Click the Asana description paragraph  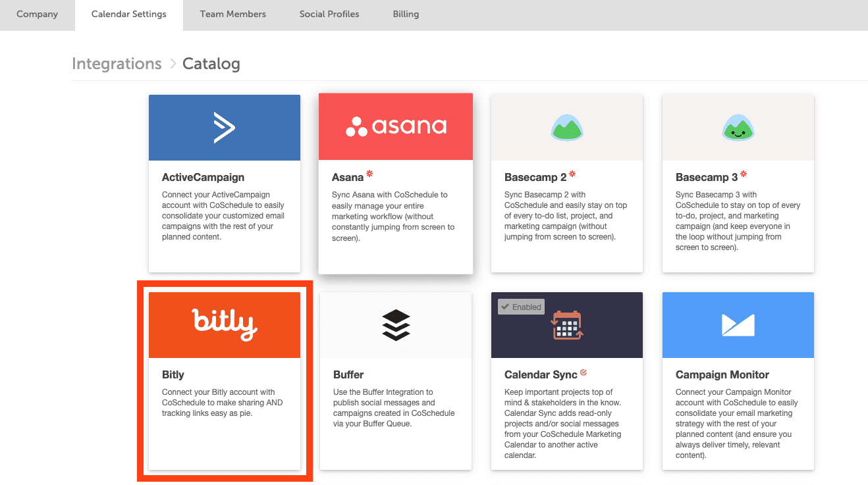pos(393,216)
